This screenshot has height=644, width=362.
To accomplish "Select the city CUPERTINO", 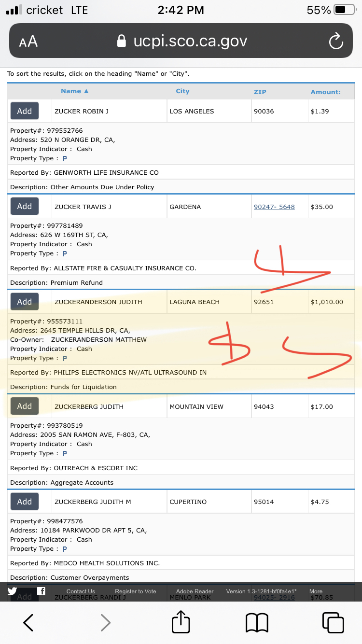I will 188,502.
